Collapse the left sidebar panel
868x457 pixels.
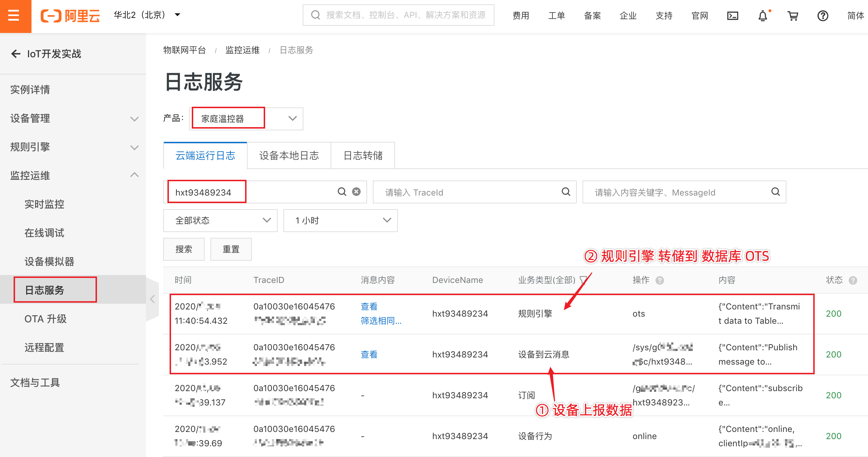(152, 299)
